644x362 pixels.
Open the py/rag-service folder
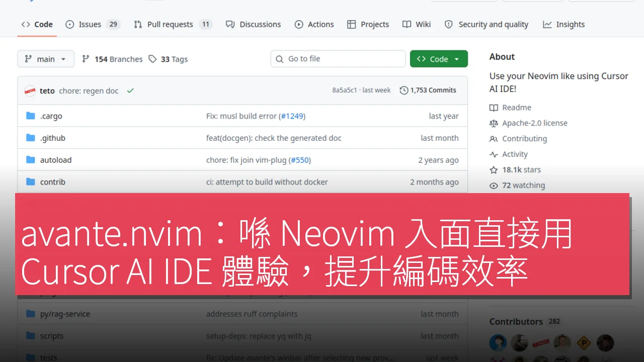[65, 314]
